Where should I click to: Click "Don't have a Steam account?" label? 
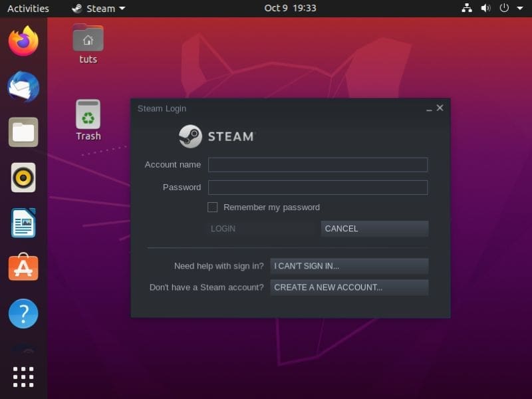(207, 287)
